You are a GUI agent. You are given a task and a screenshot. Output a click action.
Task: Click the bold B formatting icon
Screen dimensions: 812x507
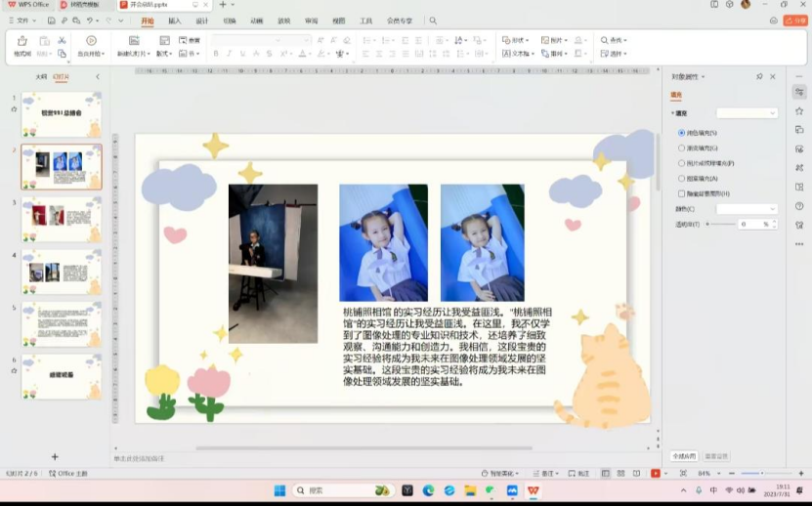(x=215, y=54)
